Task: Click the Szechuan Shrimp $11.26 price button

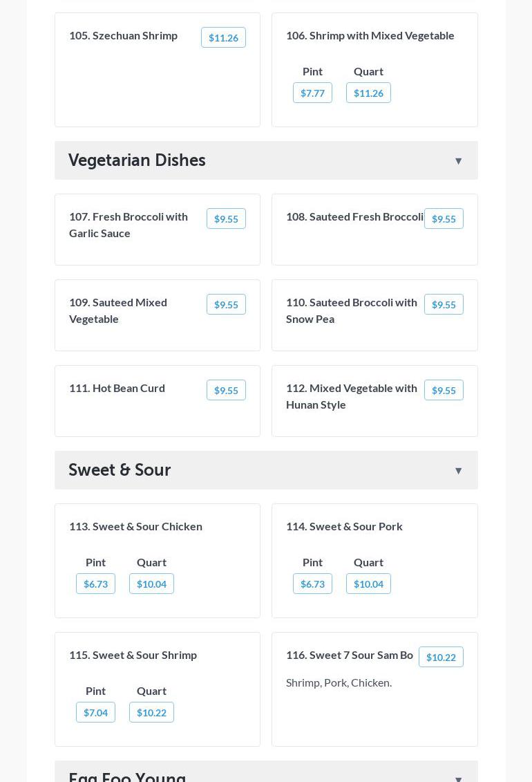Action: (x=223, y=38)
